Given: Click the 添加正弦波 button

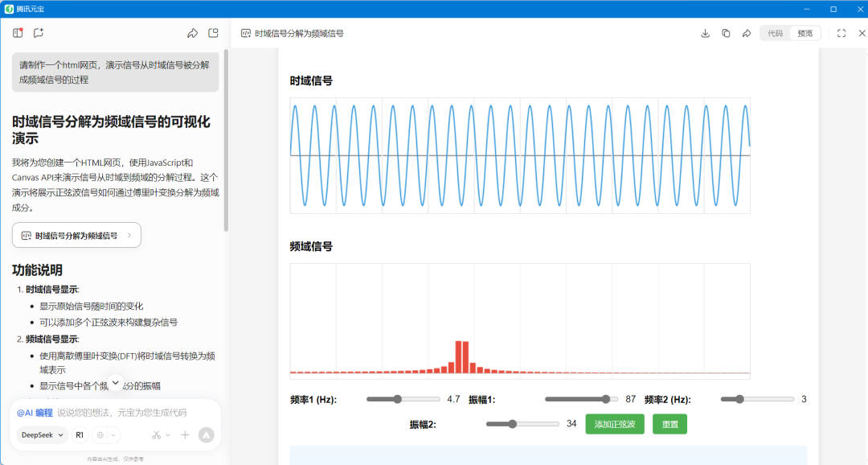Looking at the screenshot, I should click(x=615, y=424).
